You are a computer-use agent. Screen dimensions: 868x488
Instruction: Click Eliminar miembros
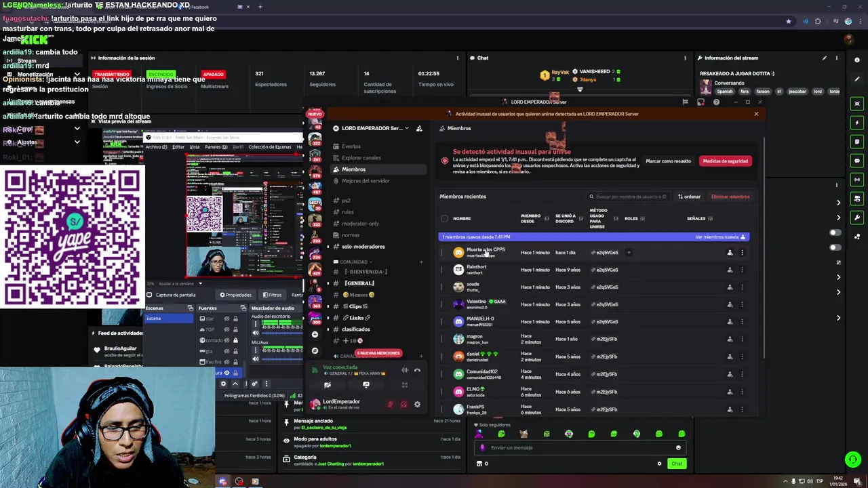click(x=730, y=197)
